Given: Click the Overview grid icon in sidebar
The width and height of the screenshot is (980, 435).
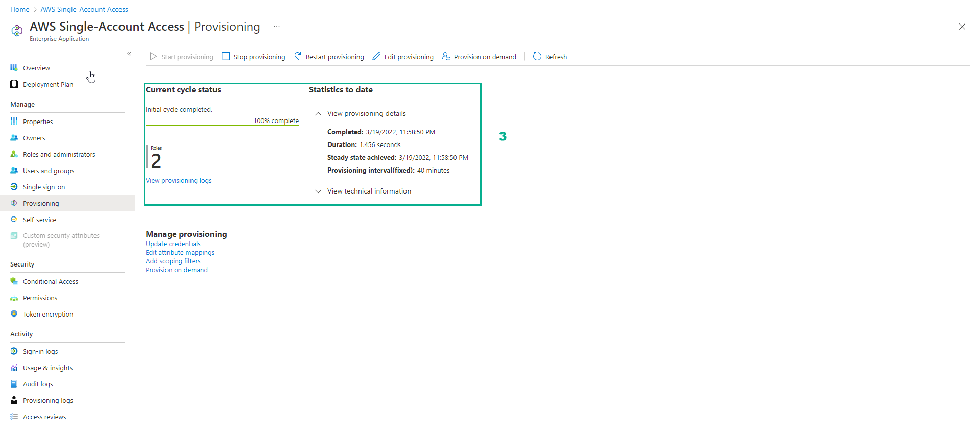Looking at the screenshot, I should coord(14,68).
